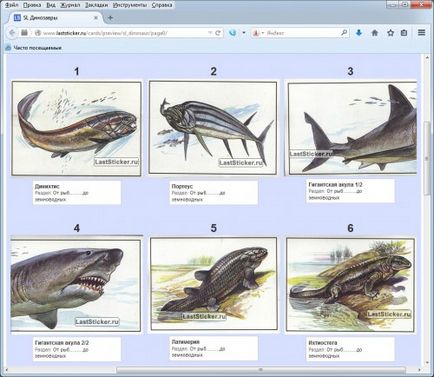The image size is (434, 377).
Task: Open the Справка menu
Action: tap(162, 5)
